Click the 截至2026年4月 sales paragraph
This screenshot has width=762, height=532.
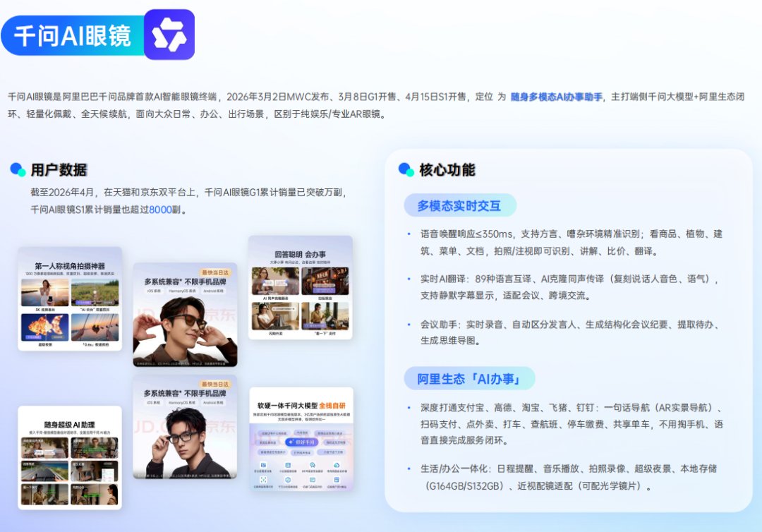pos(189,201)
